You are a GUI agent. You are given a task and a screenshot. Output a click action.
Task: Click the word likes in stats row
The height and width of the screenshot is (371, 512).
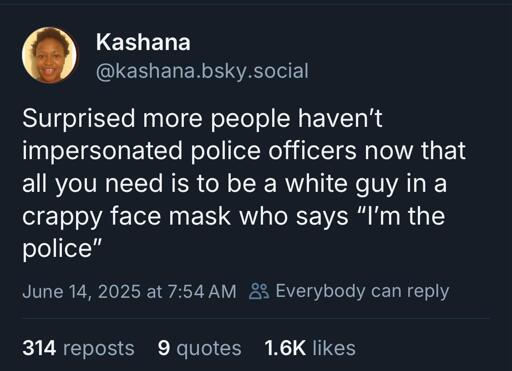click(x=334, y=348)
